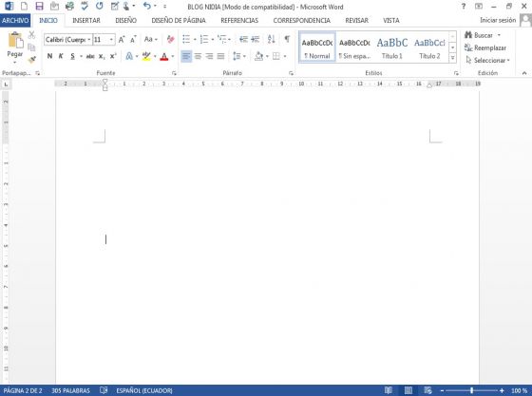Open Párrafo dialog launcher
532x396 pixels.
[x=291, y=73]
